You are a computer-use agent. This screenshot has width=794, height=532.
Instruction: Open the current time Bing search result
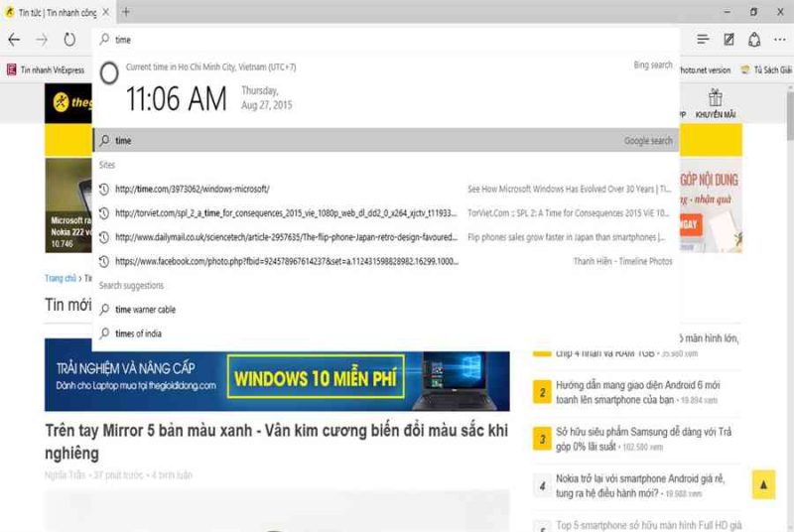[386, 90]
